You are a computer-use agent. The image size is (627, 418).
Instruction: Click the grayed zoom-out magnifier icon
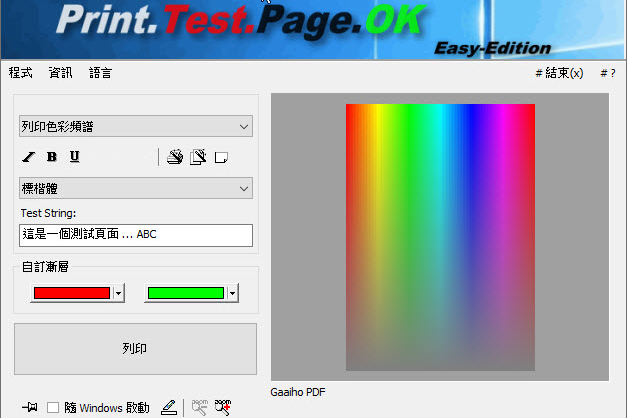pos(200,408)
